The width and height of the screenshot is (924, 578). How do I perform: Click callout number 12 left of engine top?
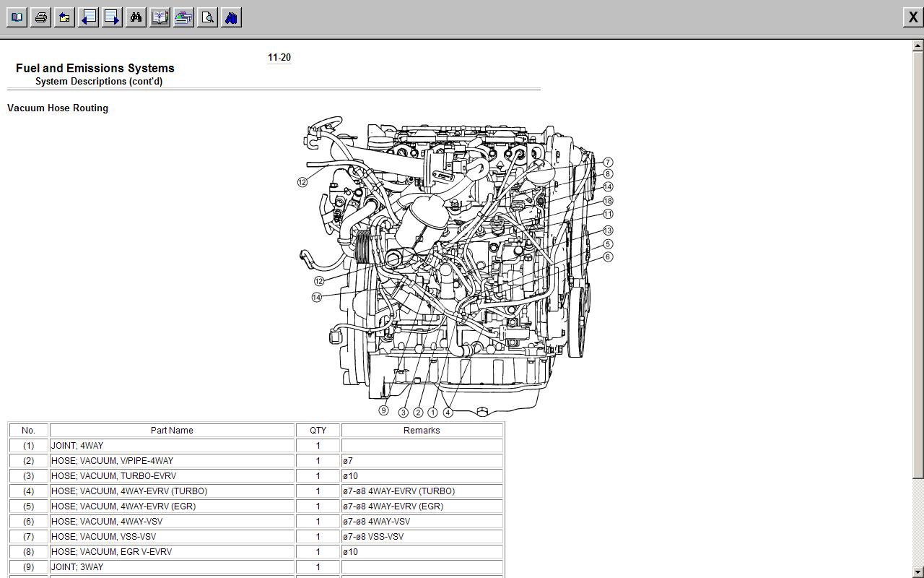click(x=302, y=182)
